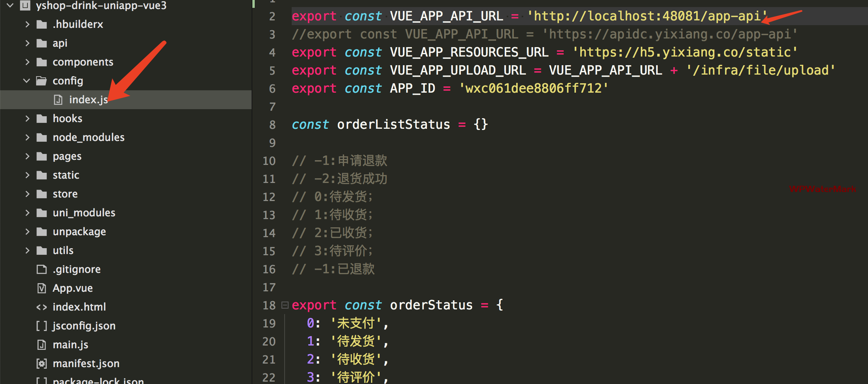The height and width of the screenshot is (384, 868).
Task: Click the components folder icon
Action: 42,62
